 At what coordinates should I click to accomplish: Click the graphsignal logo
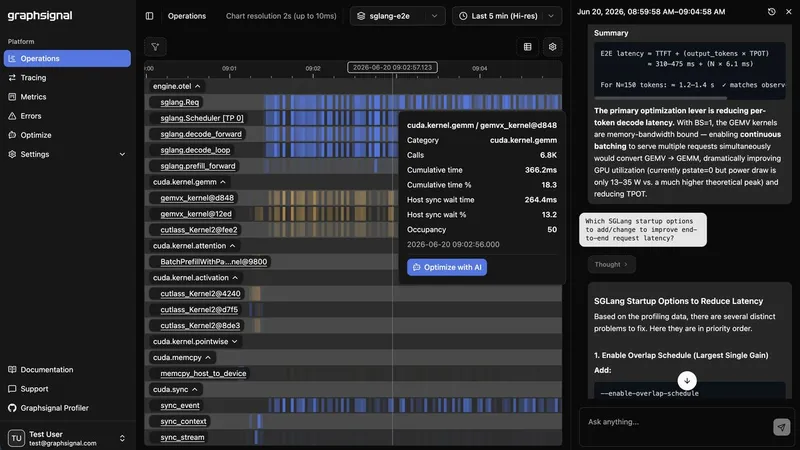(40, 16)
